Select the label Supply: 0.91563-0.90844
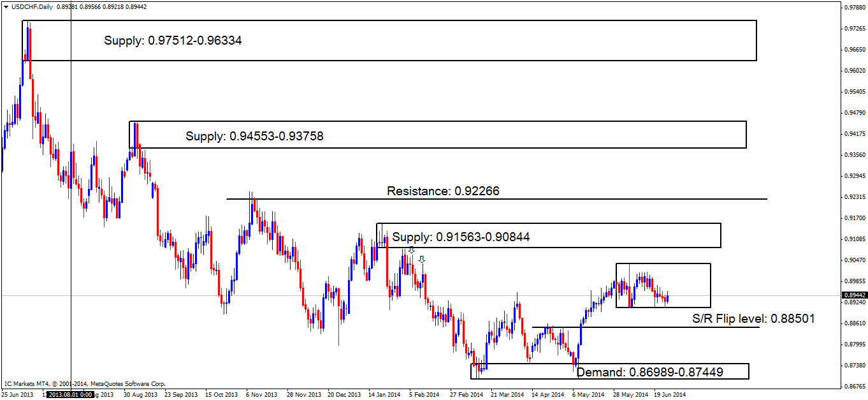Screen dimensions: 868x400 (x=461, y=237)
